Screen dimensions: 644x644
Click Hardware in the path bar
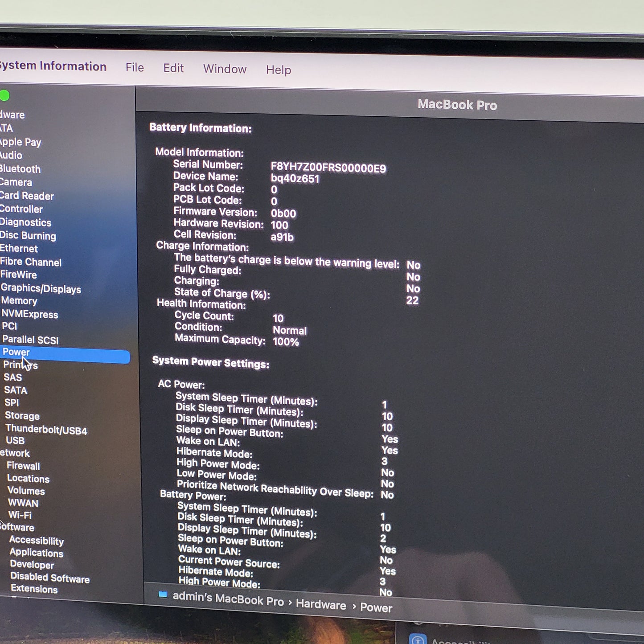321,604
